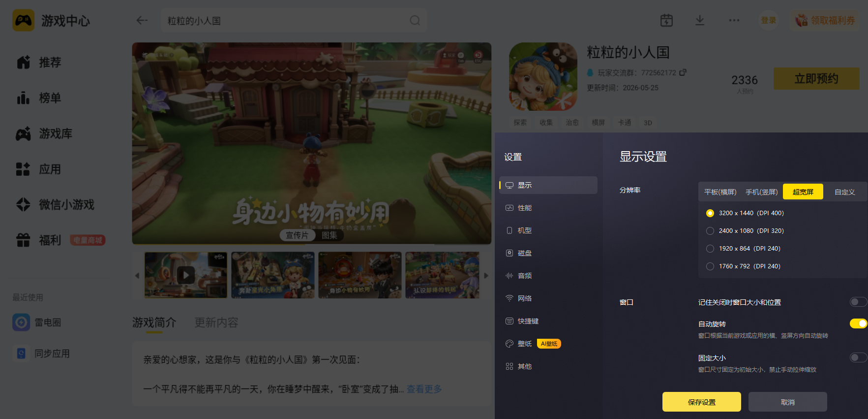Open the 身边小物有妙用 screenshot thumbnail
The height and width of the screenshot is (419, 868).
point(360,275)
